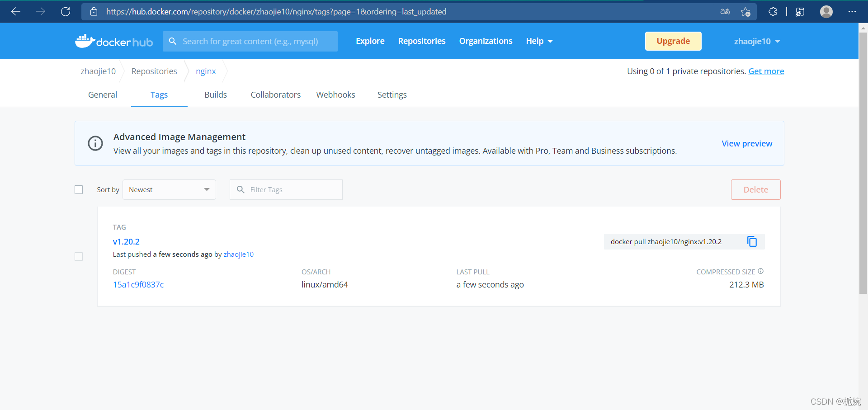Click the Delete button

pos(756,189)
